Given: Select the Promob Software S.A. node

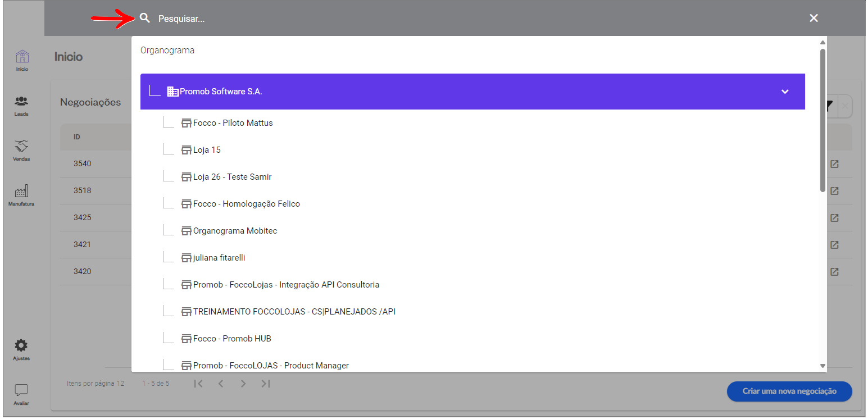Looking at the screenshot, I should coord(472,92).
